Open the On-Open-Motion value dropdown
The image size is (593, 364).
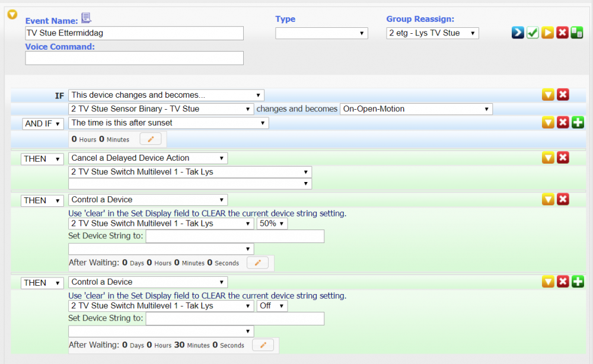pyautogui.click(x=416, y=109)
